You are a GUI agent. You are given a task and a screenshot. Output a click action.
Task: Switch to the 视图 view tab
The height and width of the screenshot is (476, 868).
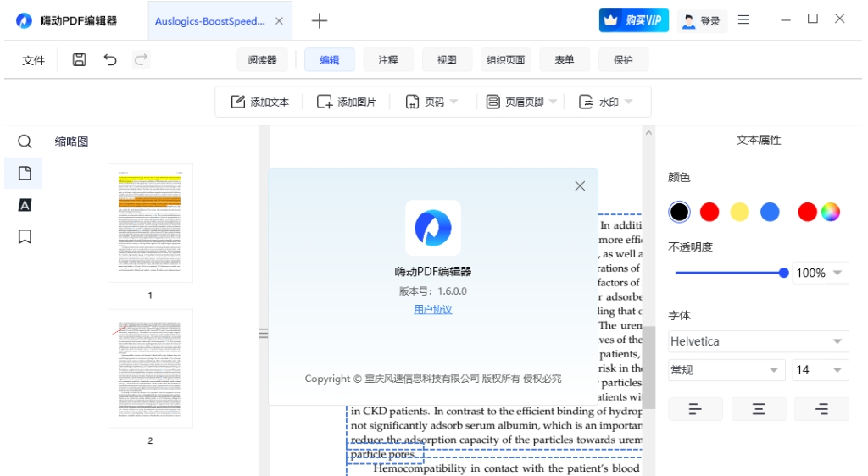[447, 59]
